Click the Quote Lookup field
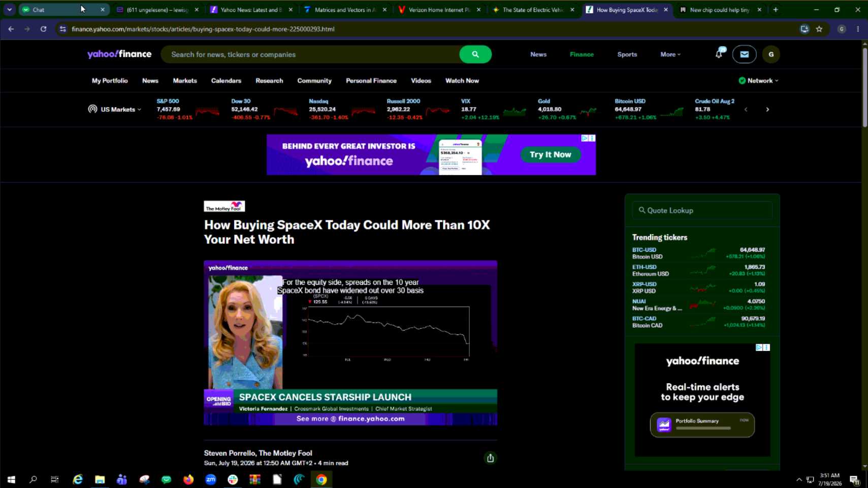868x488 pixels. click(x=702, y=210)
